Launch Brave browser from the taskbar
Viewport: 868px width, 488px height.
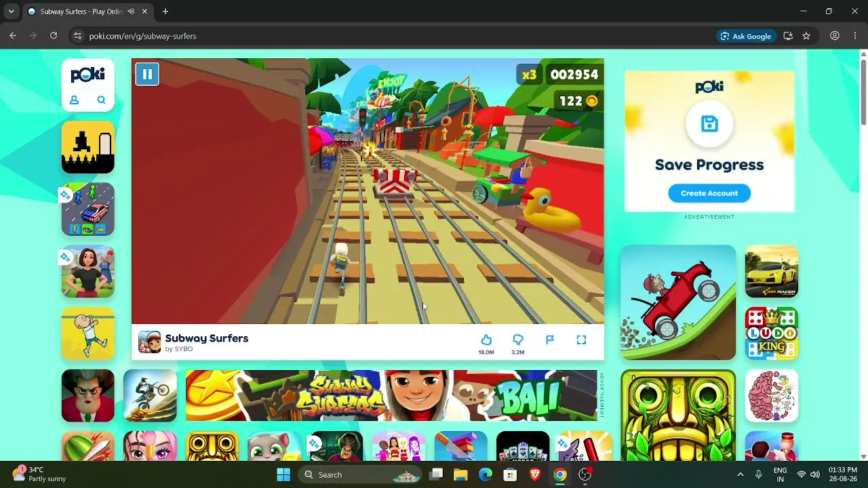[x=535, y=474]
